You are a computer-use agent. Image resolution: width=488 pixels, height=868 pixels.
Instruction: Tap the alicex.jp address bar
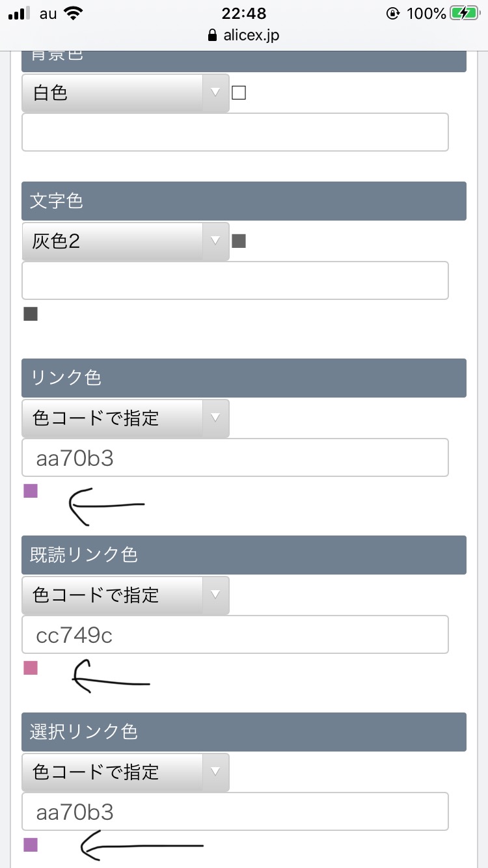(251, 35)
